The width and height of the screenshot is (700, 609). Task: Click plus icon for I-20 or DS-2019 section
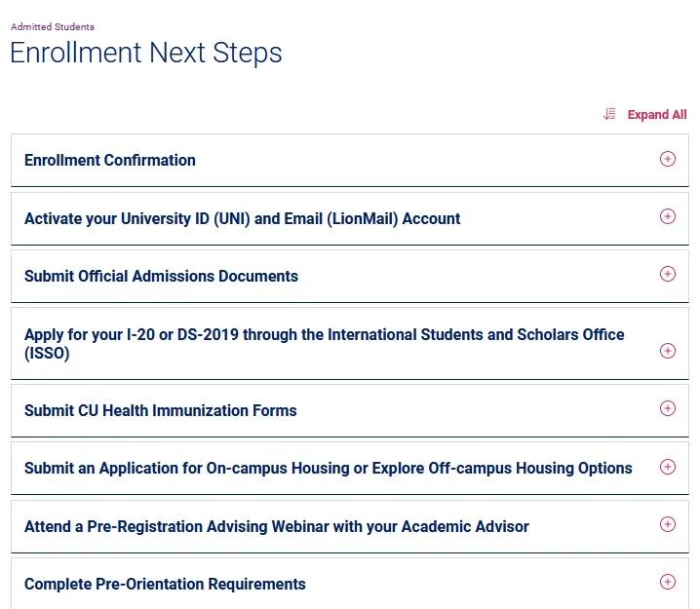pos(668,351)
